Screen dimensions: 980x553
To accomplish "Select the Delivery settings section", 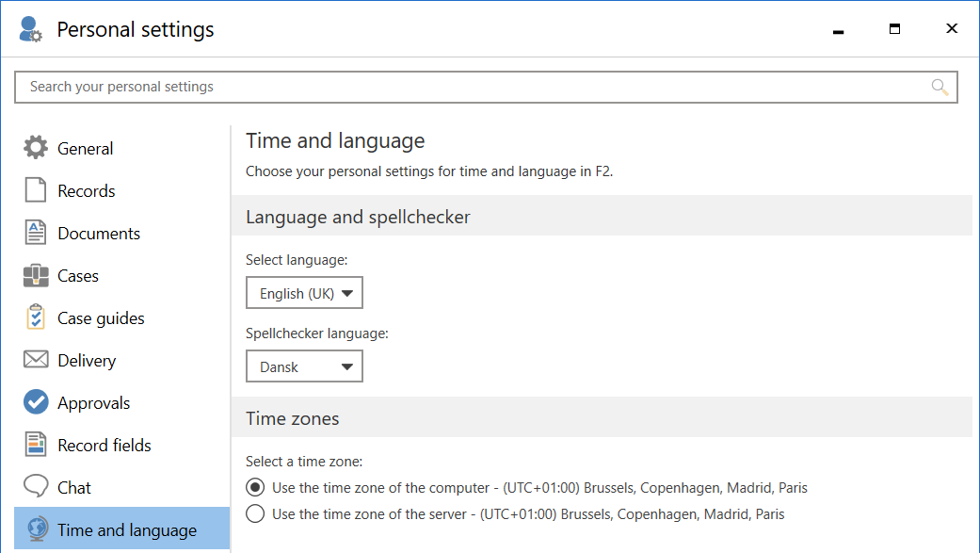I will (x=121, y=361).
